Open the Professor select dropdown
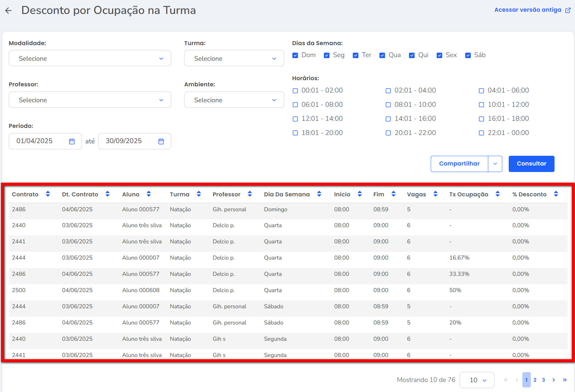Screen dimensions: 575x392 click(90, 100)
